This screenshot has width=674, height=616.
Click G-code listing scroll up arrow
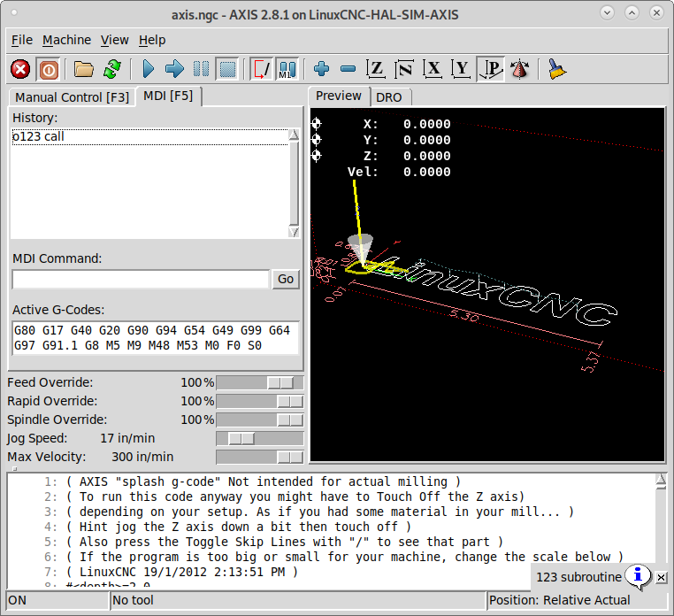click(x=661, y=480)
